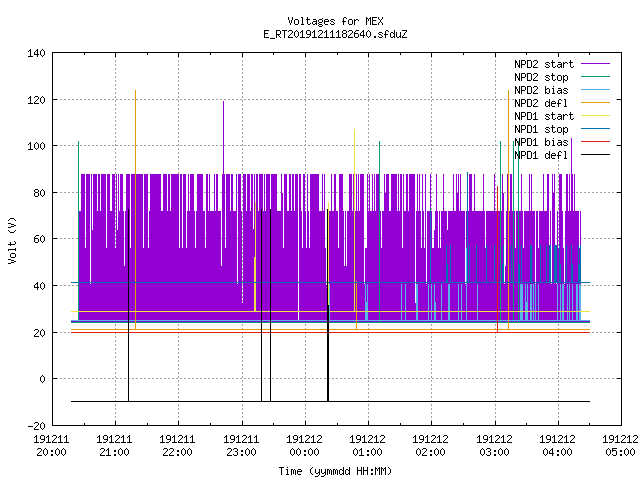Click y-axis tick value -20

pos(37,426)
